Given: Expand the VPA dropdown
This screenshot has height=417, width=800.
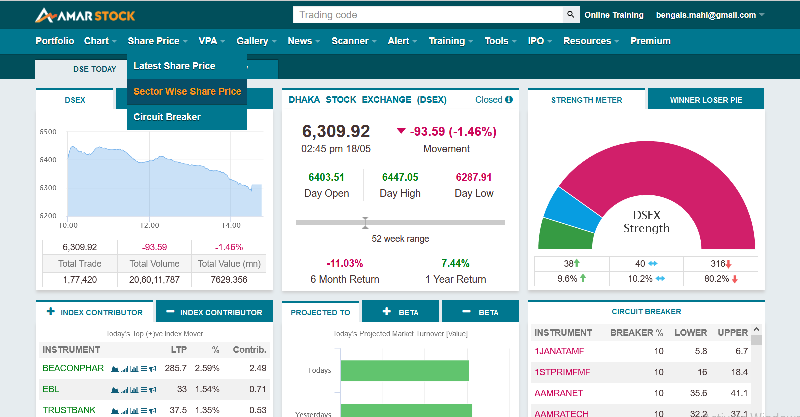Looking at the screenshot, I should point(212,41).
